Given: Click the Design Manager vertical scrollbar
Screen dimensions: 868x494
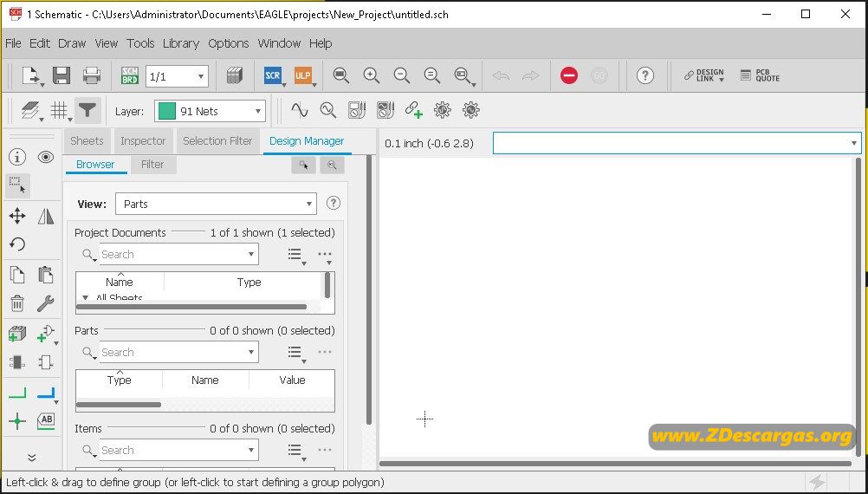Looking at the screenshot, I should coord(369,289).
